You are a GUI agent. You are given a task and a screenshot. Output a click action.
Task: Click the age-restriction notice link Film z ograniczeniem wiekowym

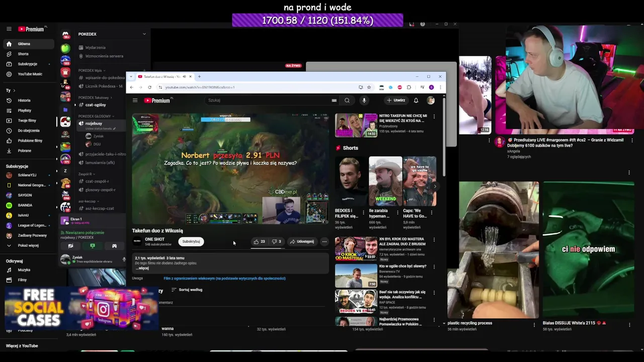click(224, 279)
